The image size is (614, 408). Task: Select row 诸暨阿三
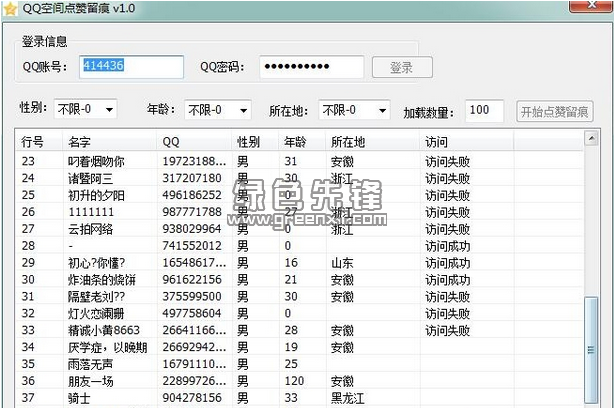(x=300, y=178)
